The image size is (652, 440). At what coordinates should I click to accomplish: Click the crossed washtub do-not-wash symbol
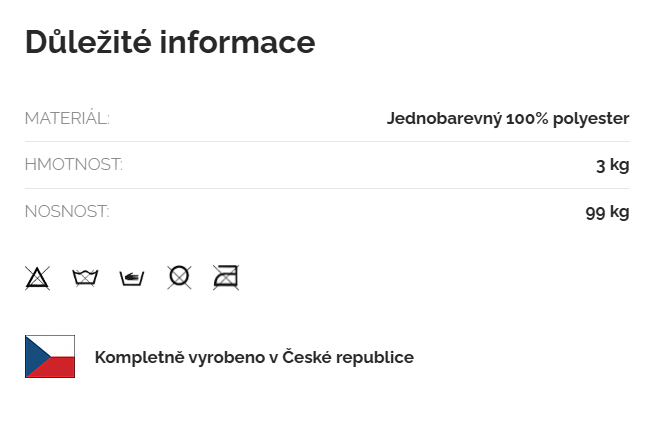pyautogui.click(x=85, y=277)
